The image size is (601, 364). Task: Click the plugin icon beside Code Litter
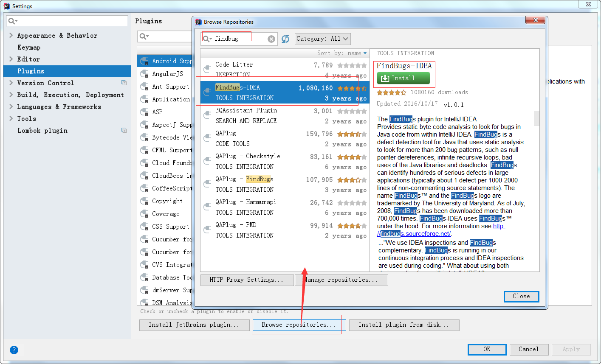pos(207,69)
